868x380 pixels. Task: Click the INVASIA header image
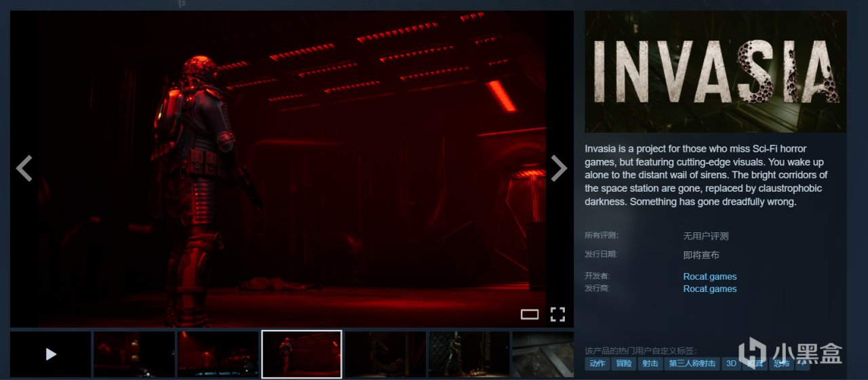pyautogui.click(x=715, y=72)
